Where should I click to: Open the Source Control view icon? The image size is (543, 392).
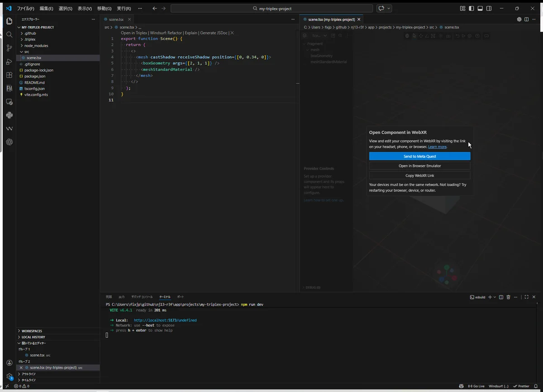coord(9,48)
